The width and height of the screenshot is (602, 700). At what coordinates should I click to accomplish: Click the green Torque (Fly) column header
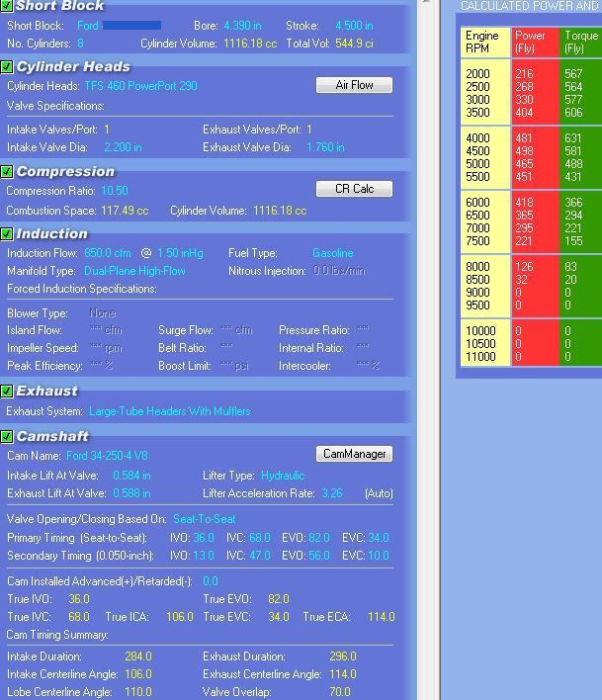[x=580, y=43]
